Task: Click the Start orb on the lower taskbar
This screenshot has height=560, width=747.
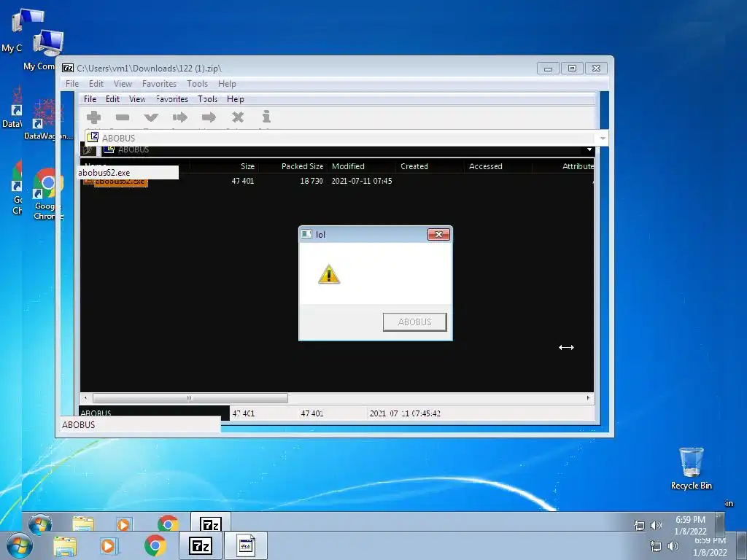Action: pyautogui.click(x=20, y=546)
